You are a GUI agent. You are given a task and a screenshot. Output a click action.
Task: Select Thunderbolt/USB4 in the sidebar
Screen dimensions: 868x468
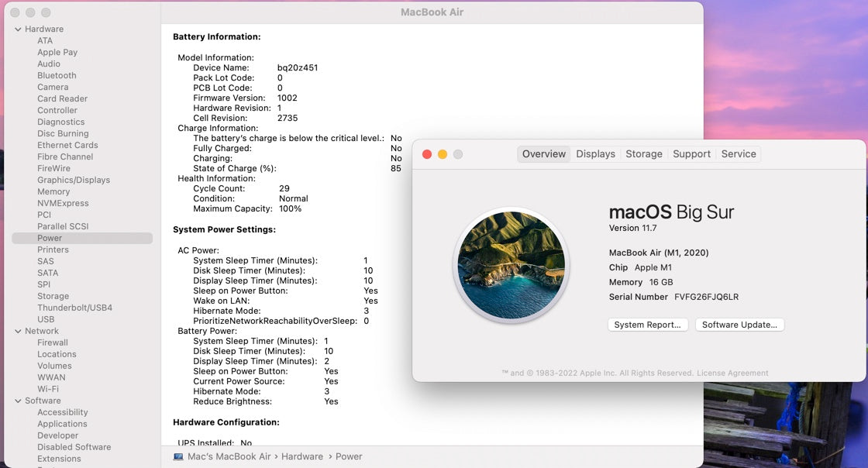point(74,308)
